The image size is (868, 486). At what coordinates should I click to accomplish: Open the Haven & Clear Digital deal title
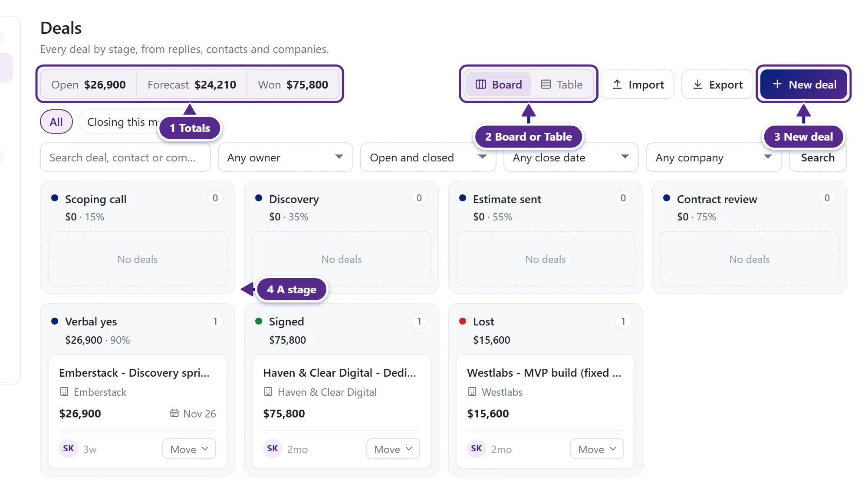point(340,373)
